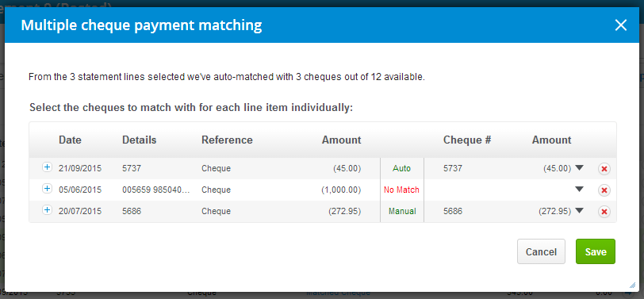Grab the dialog resize handle corner
This screenshot has height=299, width=644.
click(632, 285)
